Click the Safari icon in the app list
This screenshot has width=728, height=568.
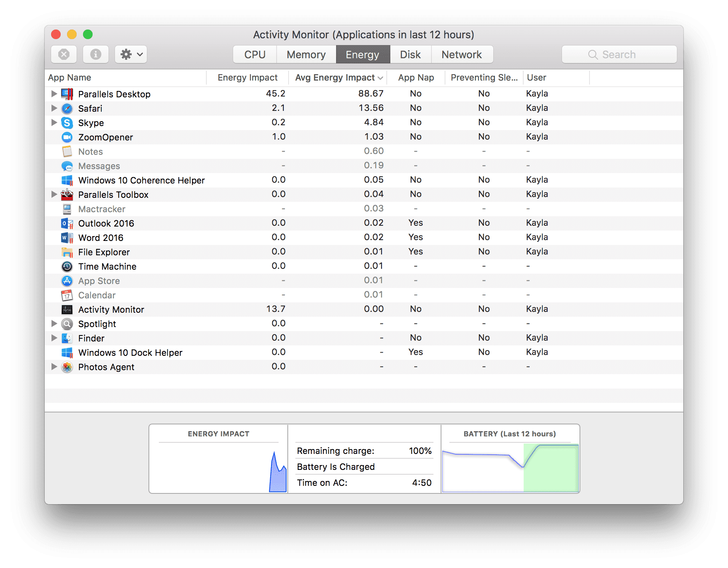click(67, 108)
